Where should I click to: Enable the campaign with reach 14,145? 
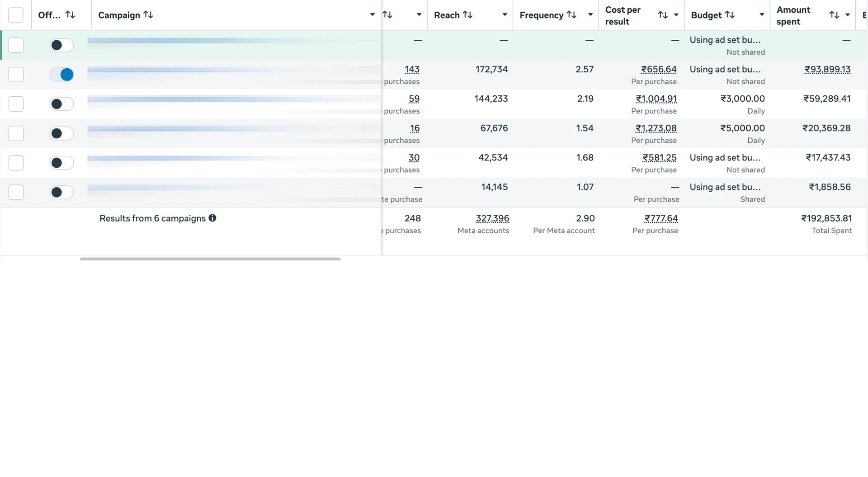click(x=61, y=192)
